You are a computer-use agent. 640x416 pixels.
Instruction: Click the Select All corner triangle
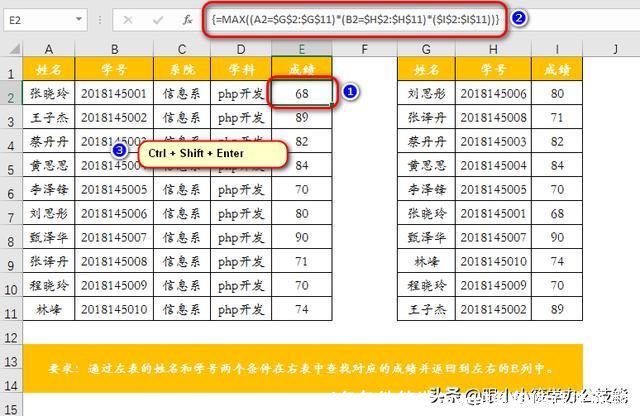(15, 49)
